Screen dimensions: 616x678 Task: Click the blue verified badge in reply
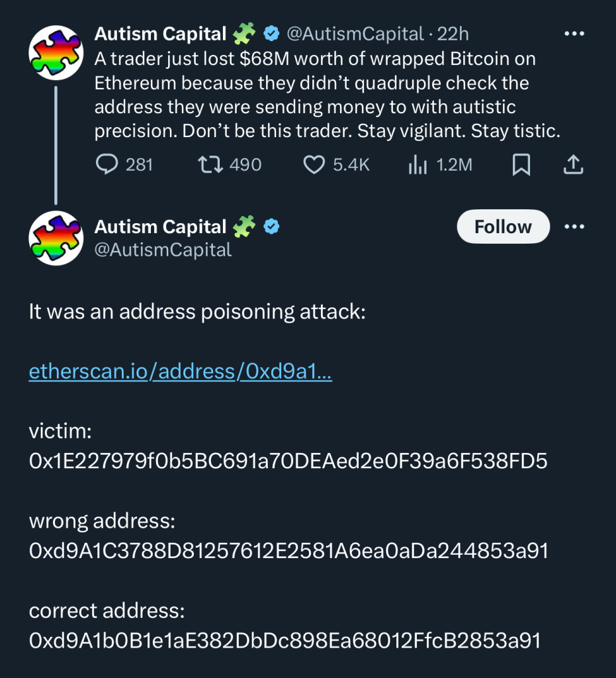click(271, 227)
